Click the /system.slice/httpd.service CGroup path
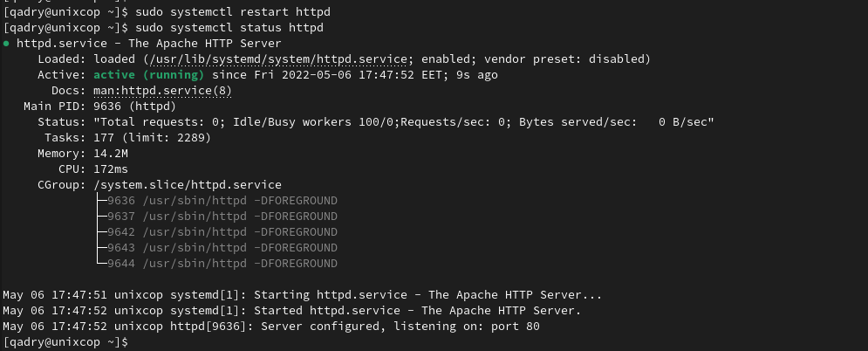868x351 pixels. tap(188, 185)
